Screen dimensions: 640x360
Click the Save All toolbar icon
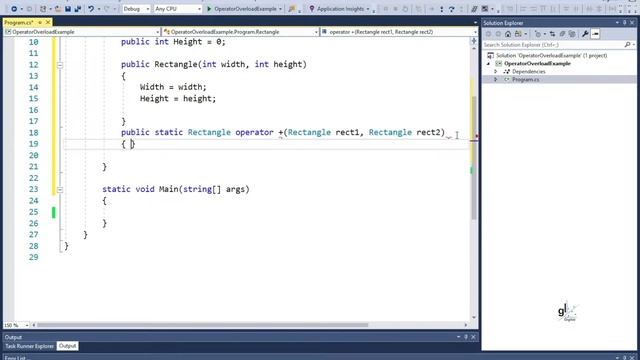pos(78,9)
